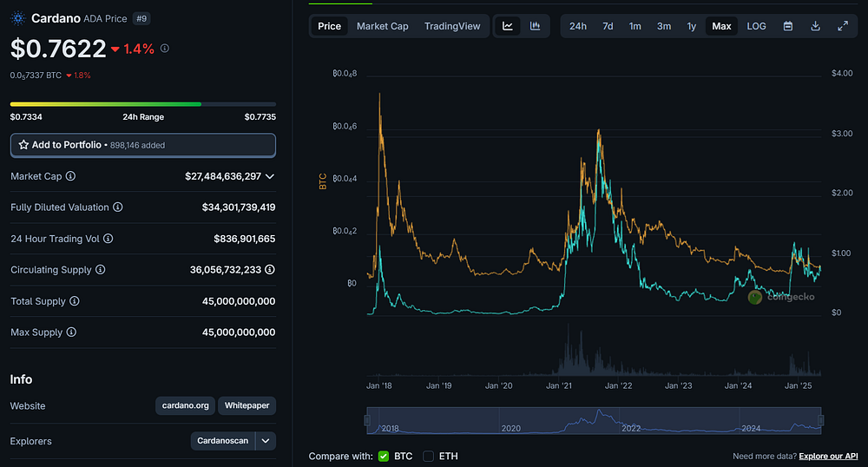Click the info icon beside 1.4% change
Image resolution: width=868 pixels, height=467 pixels.
[165, 49]
